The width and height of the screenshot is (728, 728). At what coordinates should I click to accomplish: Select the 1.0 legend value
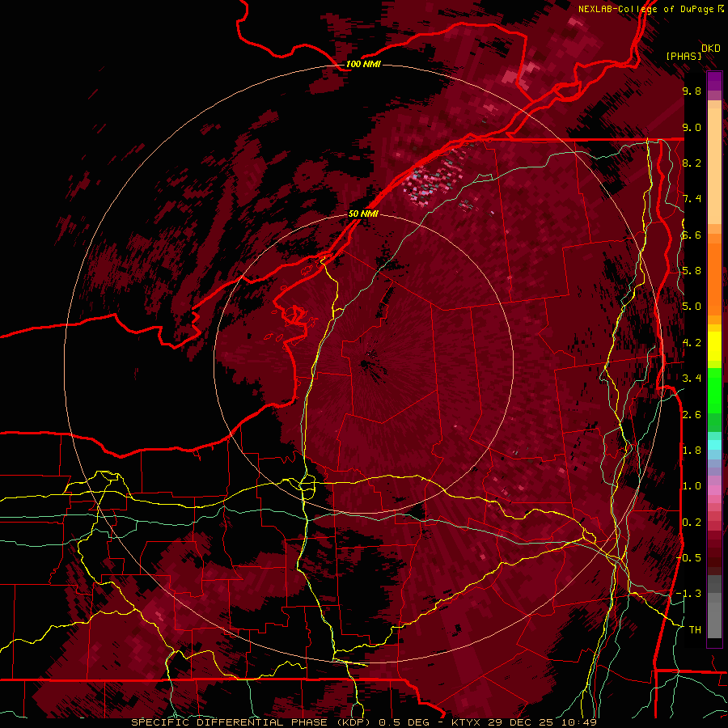click(692, 486)
